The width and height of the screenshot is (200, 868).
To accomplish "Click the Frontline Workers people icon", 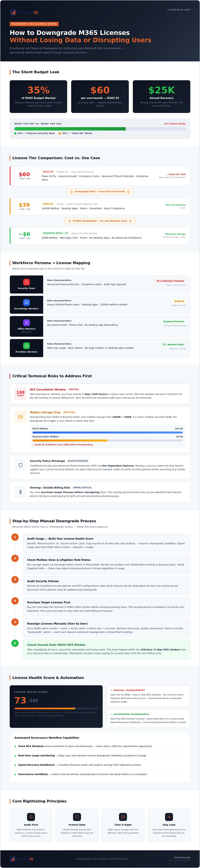I will (x=27, y=345).
